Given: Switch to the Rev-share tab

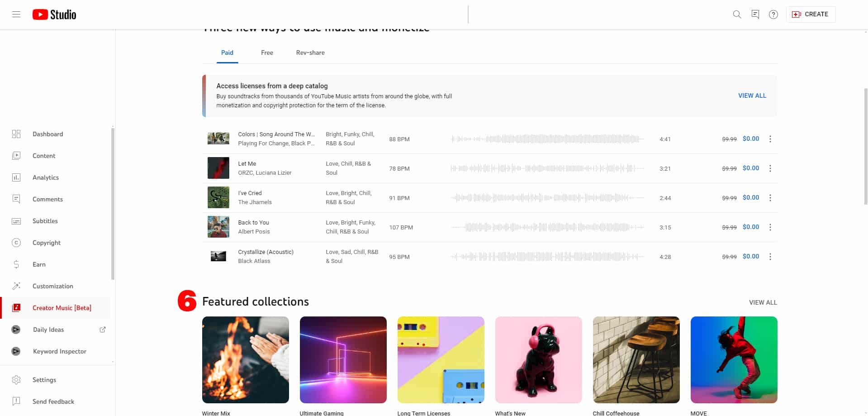Looking at the screenshot, I should 310,53.
